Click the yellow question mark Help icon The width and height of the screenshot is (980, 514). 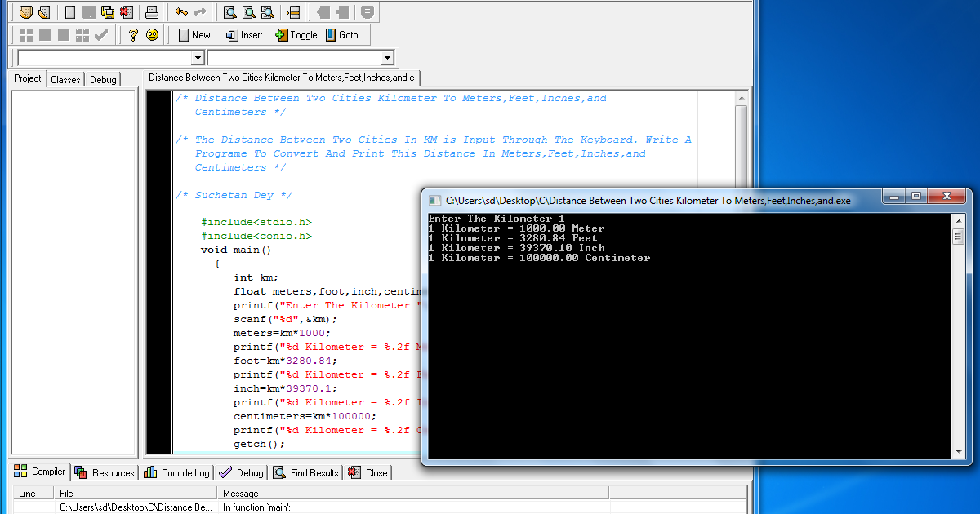coord(133,34)
